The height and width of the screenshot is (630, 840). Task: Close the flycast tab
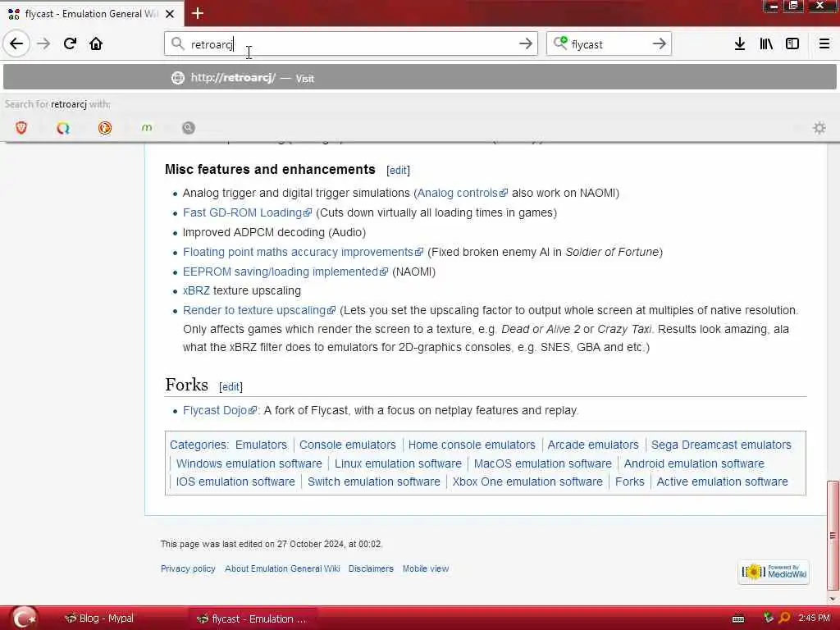click(x=170, y=14)
